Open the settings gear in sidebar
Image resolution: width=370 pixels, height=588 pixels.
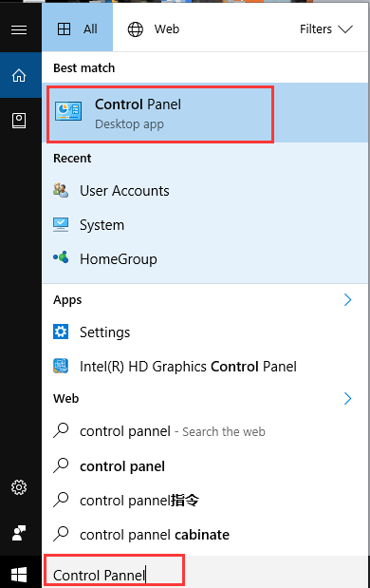click(x=19, y=487)
